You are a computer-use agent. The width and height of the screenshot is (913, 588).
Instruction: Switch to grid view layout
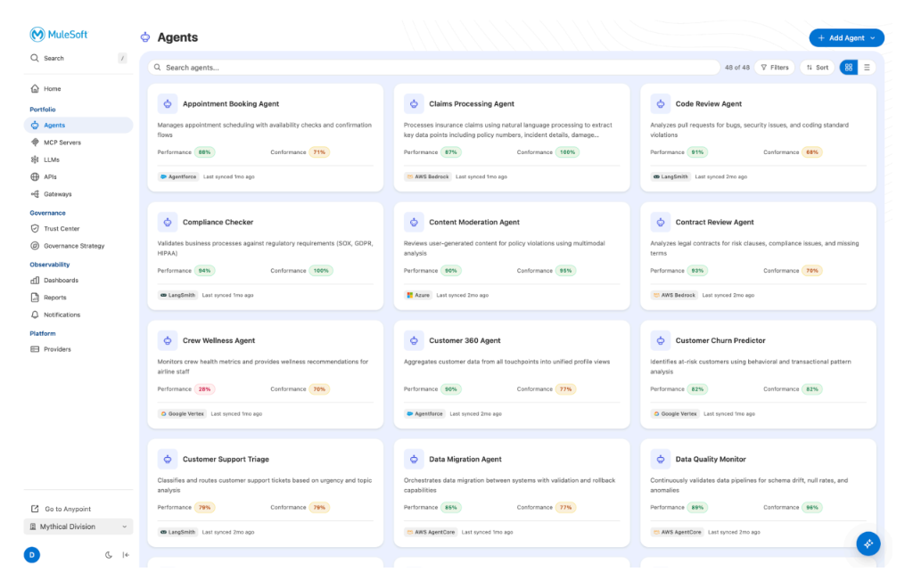pyautogui.click(x=849, y=68)
